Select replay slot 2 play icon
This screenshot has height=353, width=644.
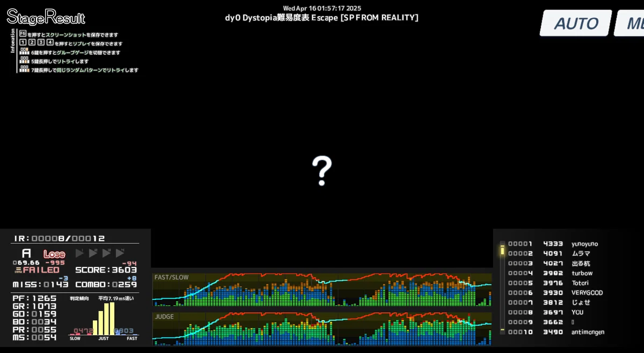click(93, 253)
